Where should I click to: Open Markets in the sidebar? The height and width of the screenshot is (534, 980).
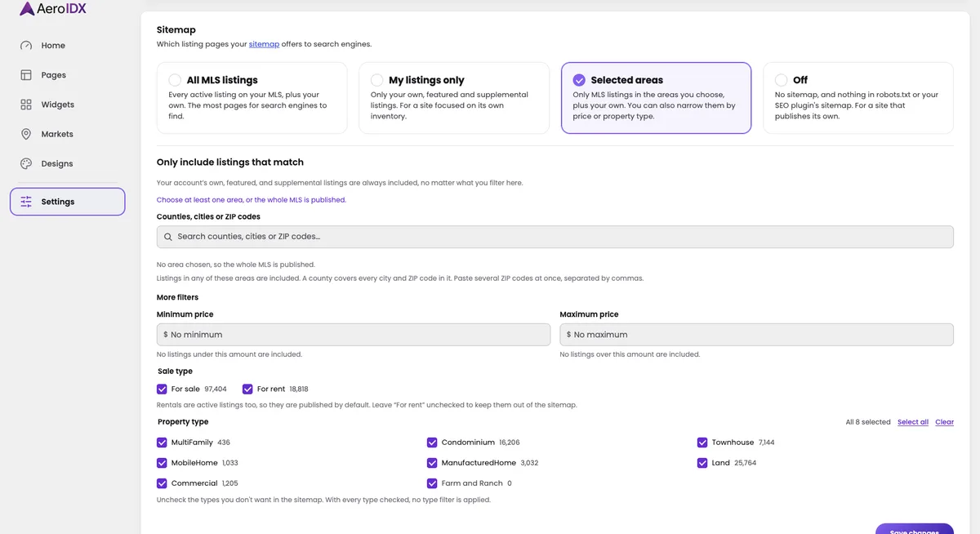tap(67, 134)
